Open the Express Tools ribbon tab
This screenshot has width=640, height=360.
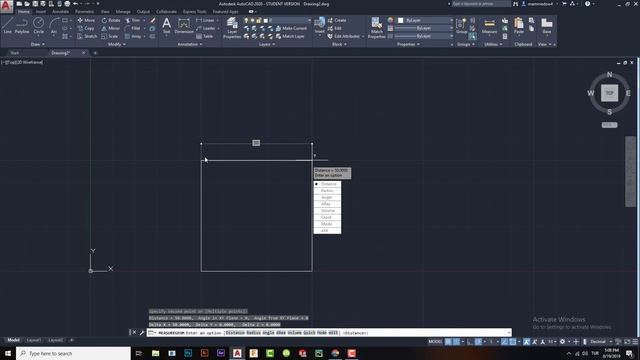195,12
